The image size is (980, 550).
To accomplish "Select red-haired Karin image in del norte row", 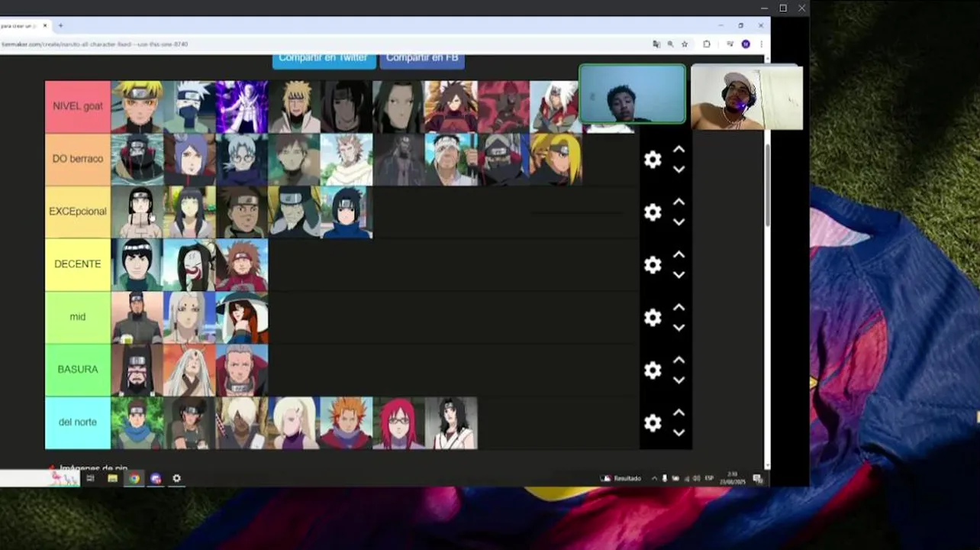I will [x=398, y=423].
